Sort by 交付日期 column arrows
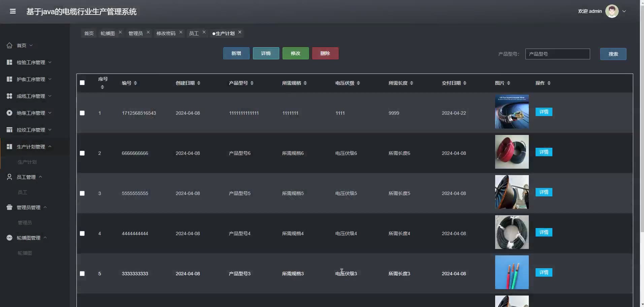Viewport: 644px width, 307px height. point(465,83)
